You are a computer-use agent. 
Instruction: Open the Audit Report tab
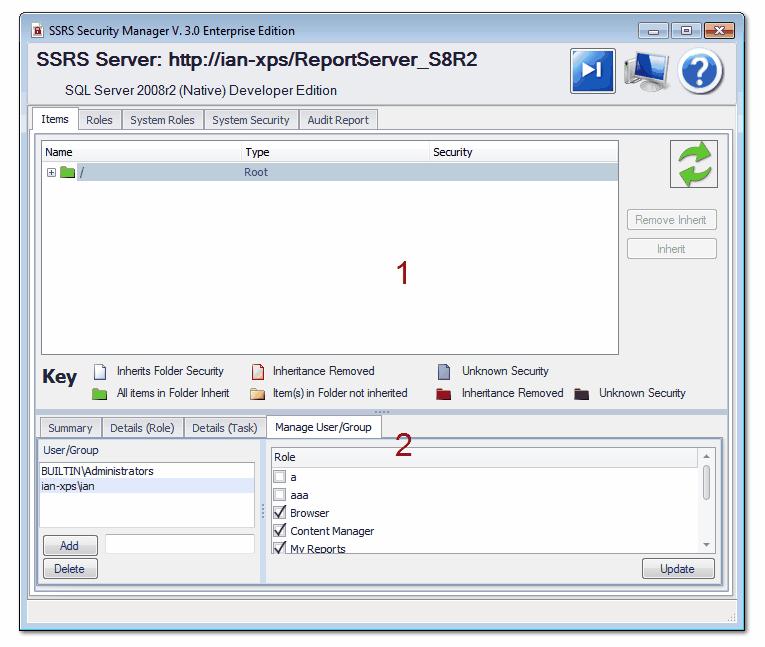pos(338,120)
